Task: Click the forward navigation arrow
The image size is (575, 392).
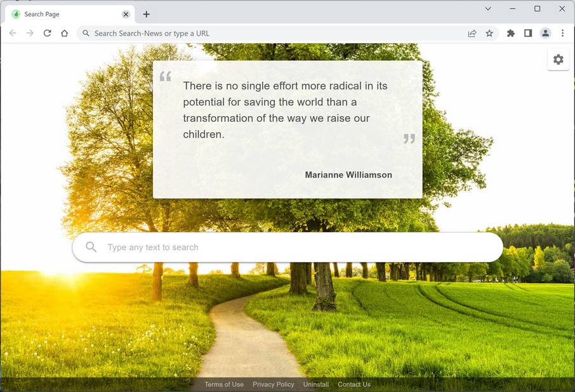Action: point(30,34)
